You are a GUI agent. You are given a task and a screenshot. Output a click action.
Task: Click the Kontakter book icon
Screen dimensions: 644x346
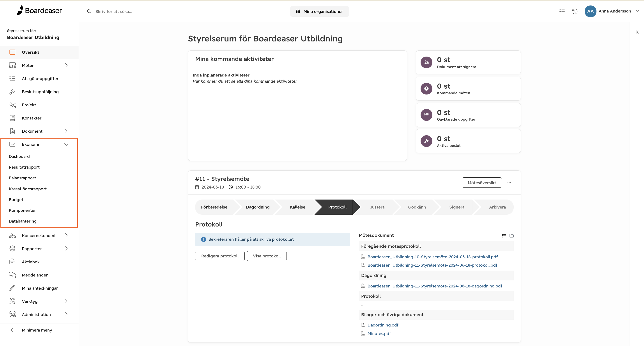click(12, 118)
